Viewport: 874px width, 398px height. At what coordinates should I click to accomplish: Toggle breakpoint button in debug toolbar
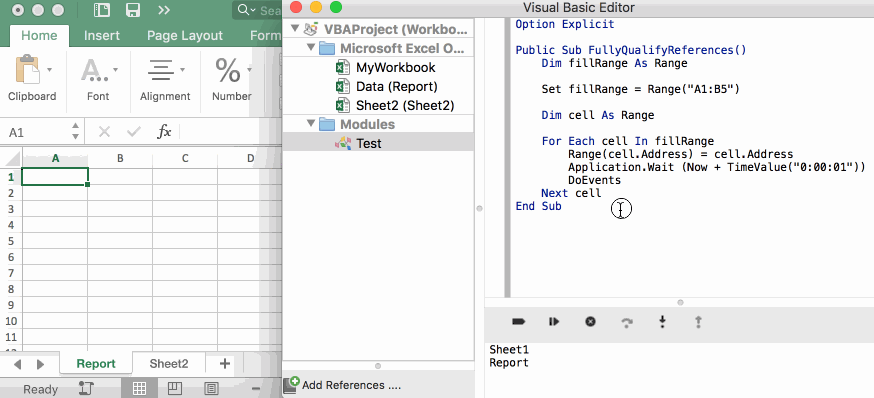[x=518, y=322]
